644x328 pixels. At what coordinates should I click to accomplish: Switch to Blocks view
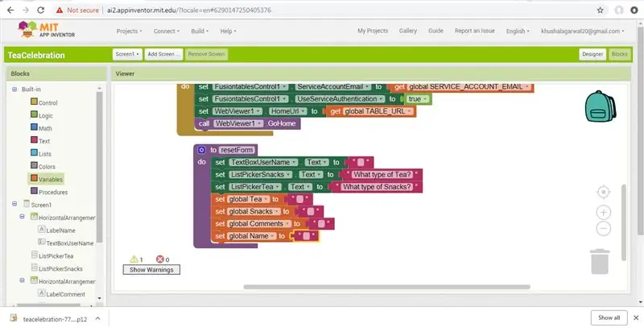click(x=619, y=54)
